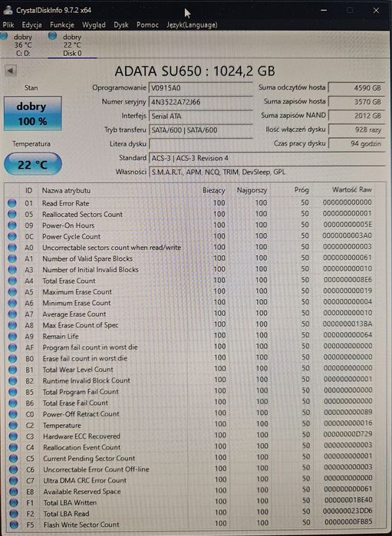This screenshot has width=392, height=536.
Task: Click the status icon for Temperature attribute
Action: point(13,426)
